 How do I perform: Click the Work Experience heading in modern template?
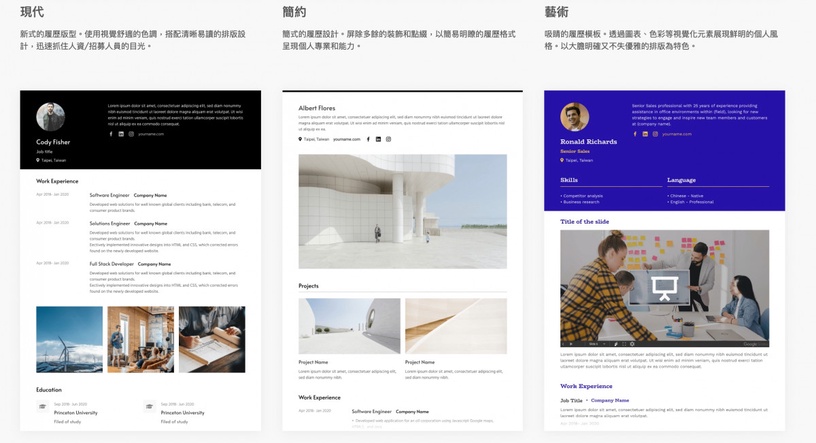(57, 181)
